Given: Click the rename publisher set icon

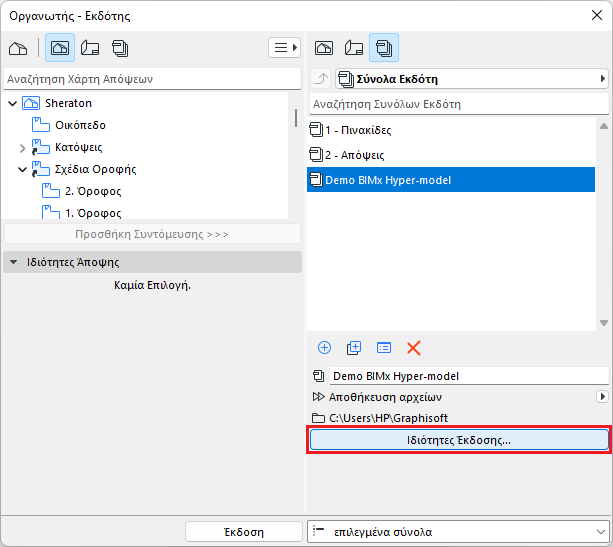Looking at the screenshot, I should (384, 348).
